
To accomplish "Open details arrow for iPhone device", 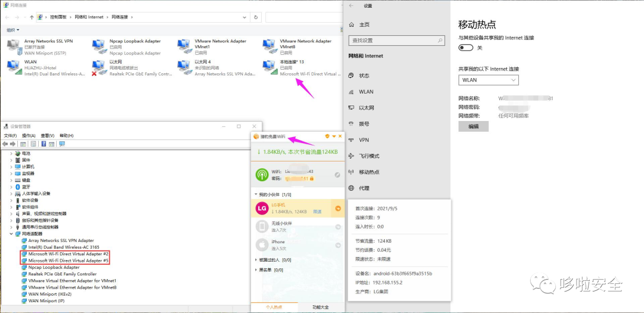I will click(338, 245).
